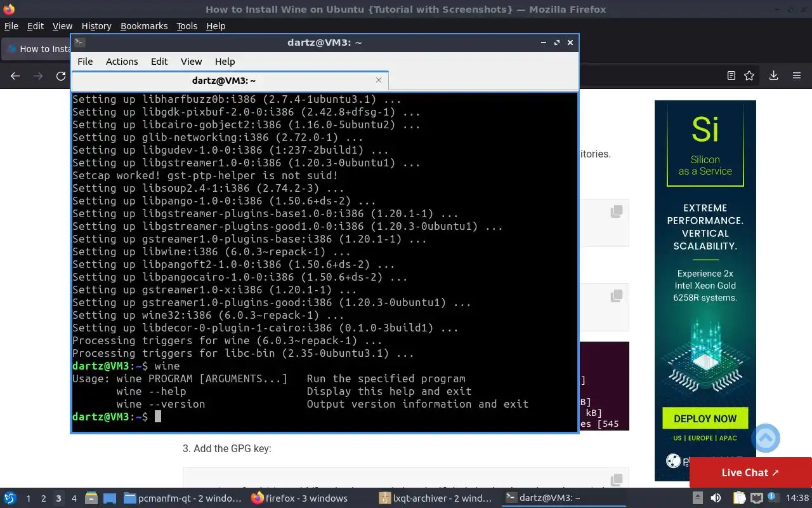Viewport: 812px width, 508px height.
Task: Open Firefox History menu
Action: 96,26
